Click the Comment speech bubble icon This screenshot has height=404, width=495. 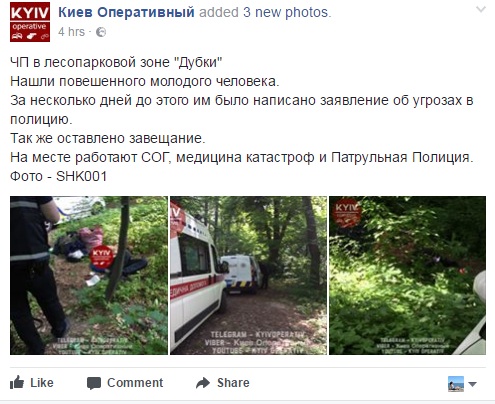tap(94, 383)
